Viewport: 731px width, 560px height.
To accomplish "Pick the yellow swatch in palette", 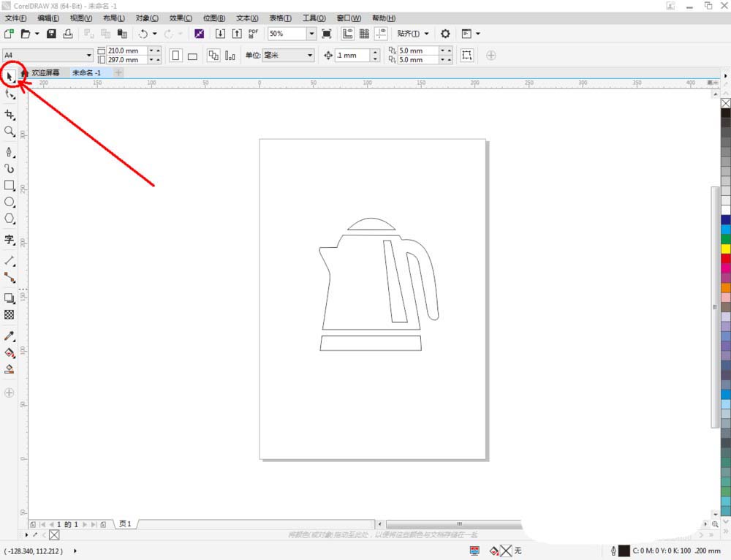I will 726,249.
